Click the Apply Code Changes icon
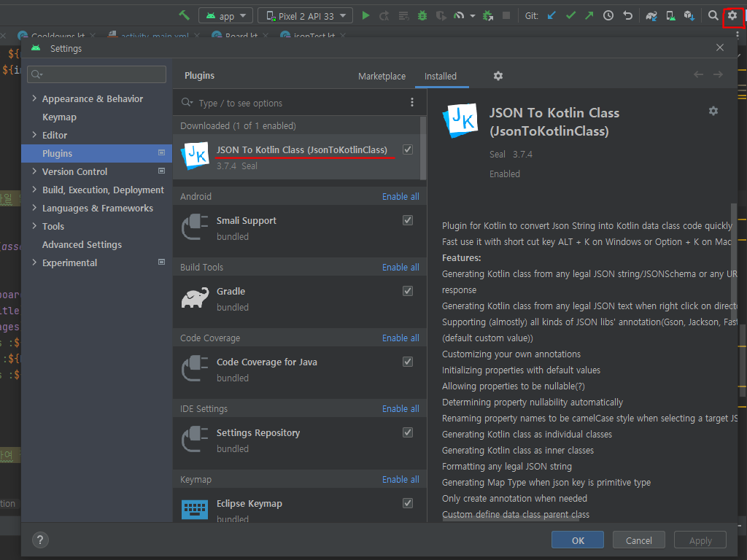This screenshot has width=747, height=560. [403, 16]
